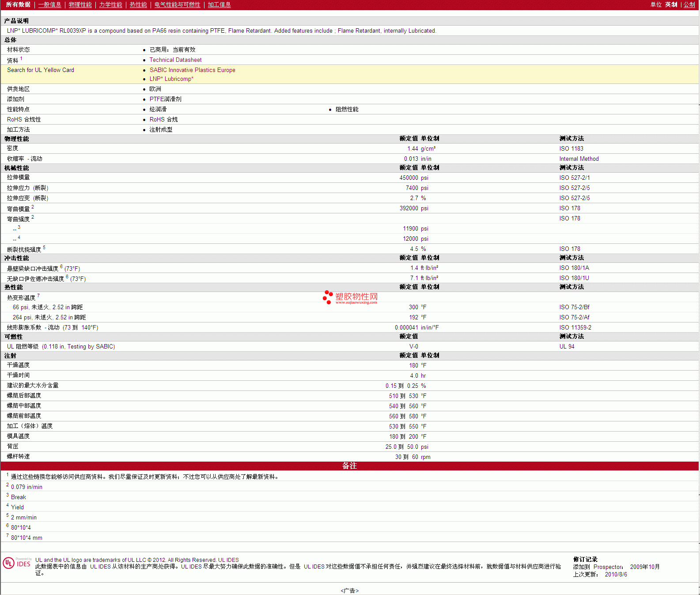Image resolution: width=700 pixels, height=595 pixels.
Task: Click the 备注 red header bar
Action: [x=349, y=466]
